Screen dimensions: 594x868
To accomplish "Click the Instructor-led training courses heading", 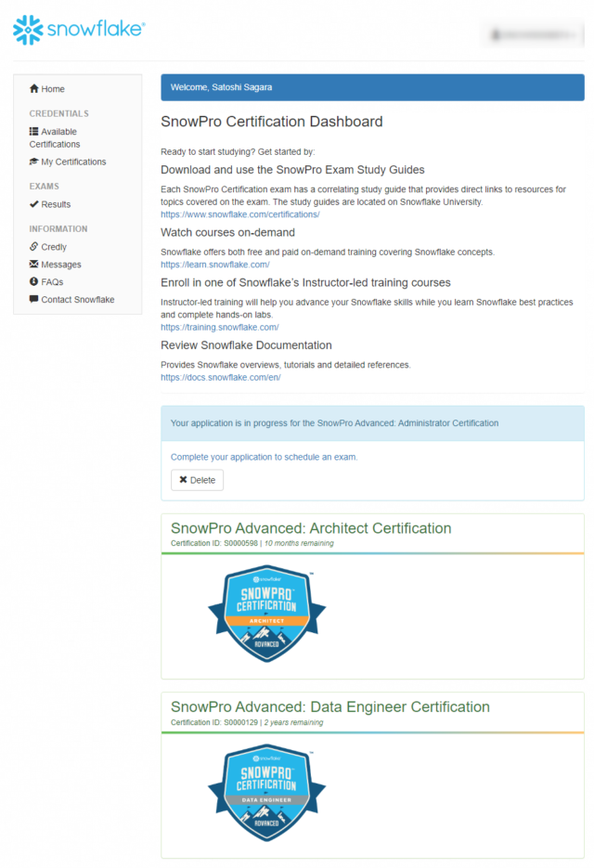I will click(305, 282).
